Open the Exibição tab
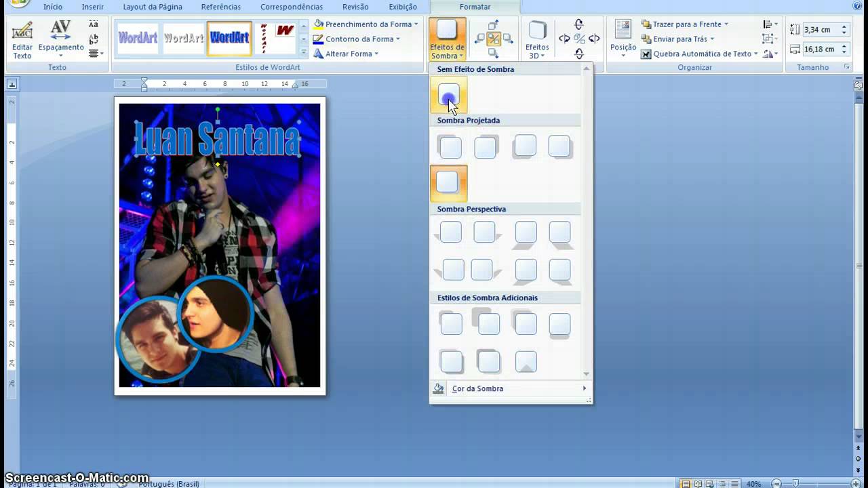The height and width of the screenshot is (488, 868). click(403, 7)
